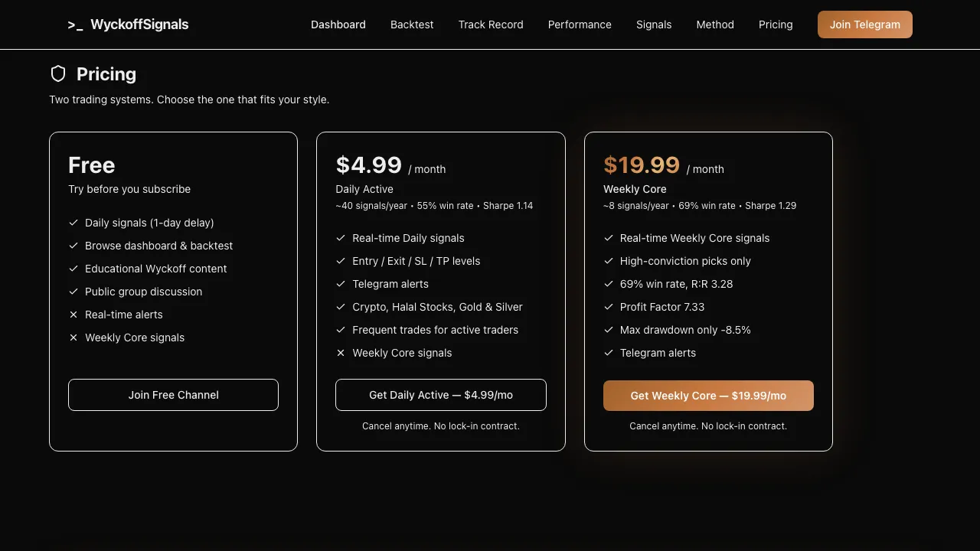Click the shield icon beside Pricing heading
This screenshot has width=980, height=551.
[58, 73]
